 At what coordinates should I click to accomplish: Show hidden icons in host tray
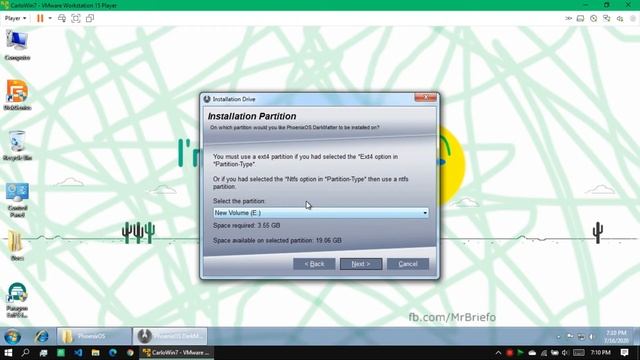tap(498, 353)
